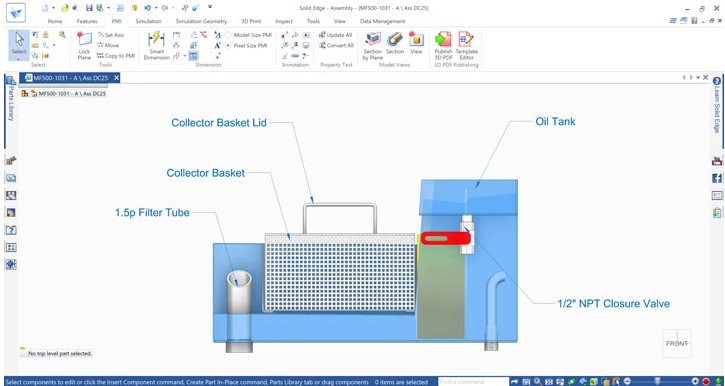
Task: Open the Template Editor
Action: click(x=466, y=46)
